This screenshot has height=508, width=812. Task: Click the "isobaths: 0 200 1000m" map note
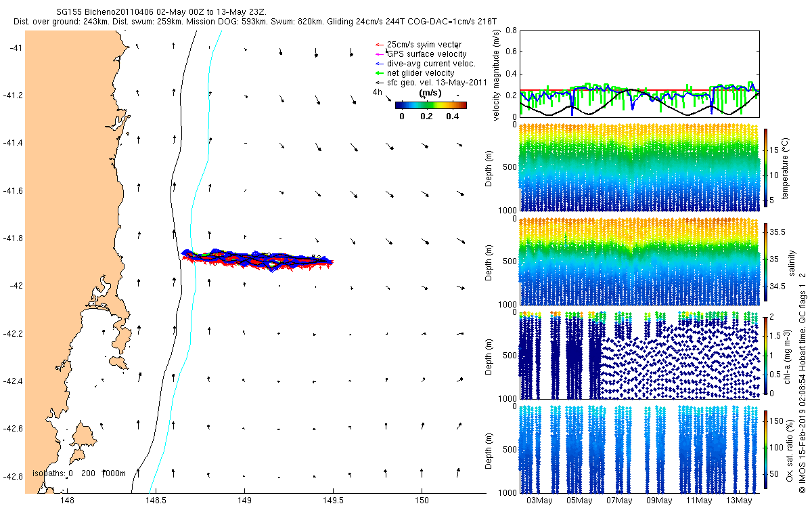click(79, 473)
